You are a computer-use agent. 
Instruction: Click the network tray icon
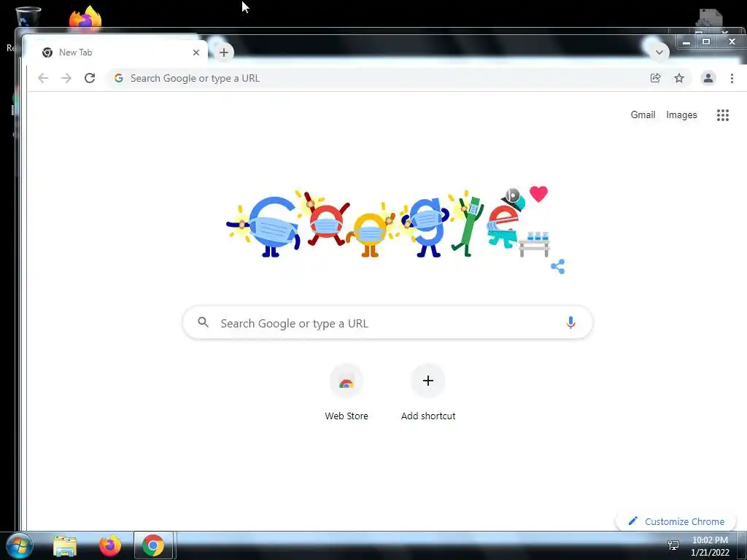coord(673,545)
